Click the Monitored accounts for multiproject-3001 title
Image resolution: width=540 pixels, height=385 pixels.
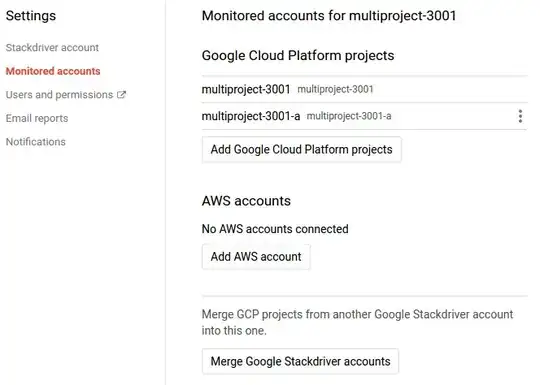point(329,16)
